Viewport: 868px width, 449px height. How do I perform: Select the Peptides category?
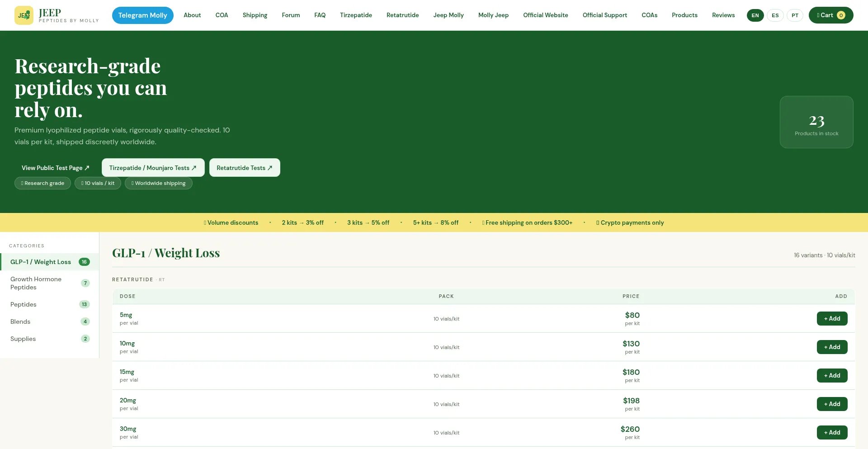[x=50, y=304]
